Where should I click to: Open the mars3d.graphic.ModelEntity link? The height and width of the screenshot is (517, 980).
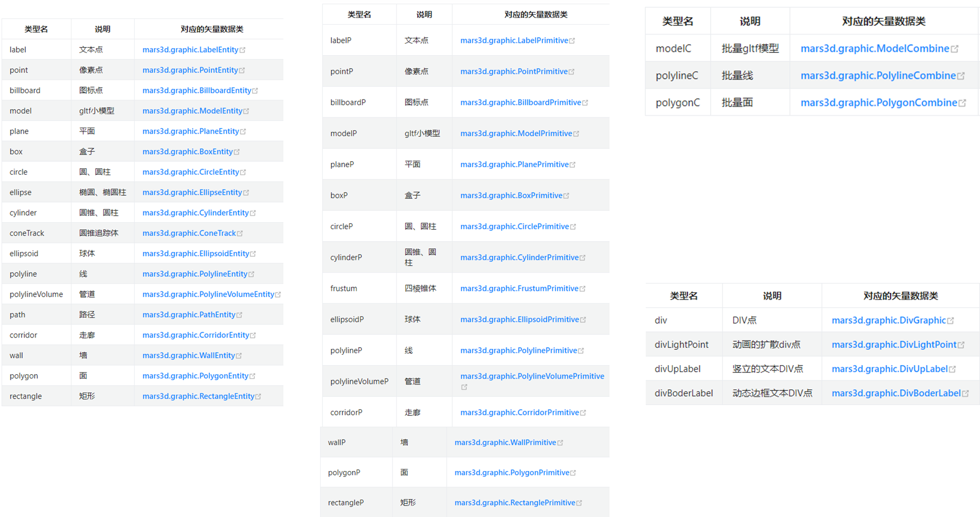(192, 111)
